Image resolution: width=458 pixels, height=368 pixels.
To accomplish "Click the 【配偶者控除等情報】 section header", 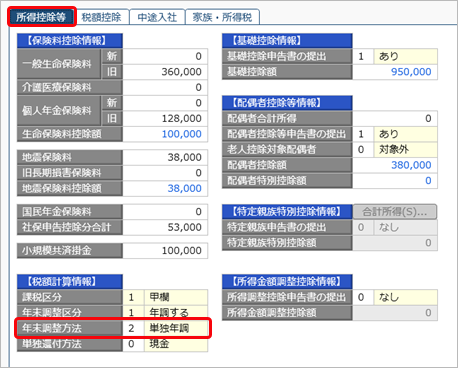I will click(x=287, y=103).
